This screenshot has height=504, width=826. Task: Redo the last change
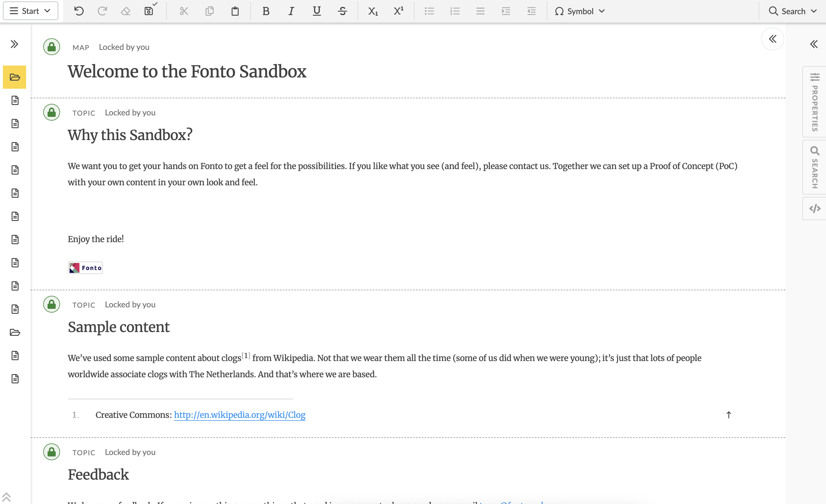pyautogui.click(x=102, y=11)
